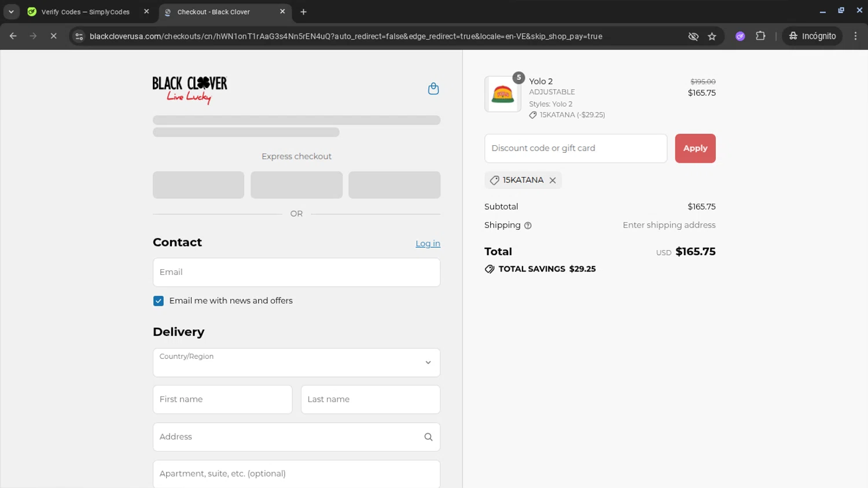Click the 15KATANA applied discount tag

(523, 180)
